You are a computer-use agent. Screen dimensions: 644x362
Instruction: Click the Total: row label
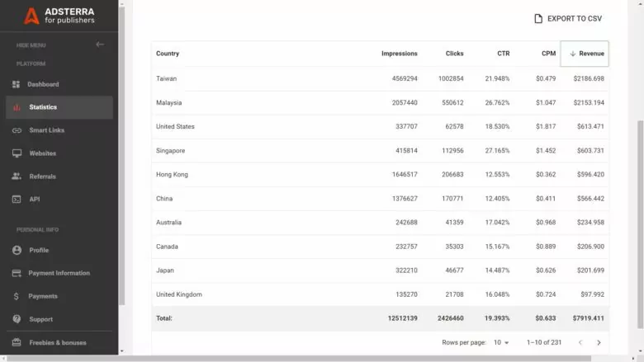point(163,318)
